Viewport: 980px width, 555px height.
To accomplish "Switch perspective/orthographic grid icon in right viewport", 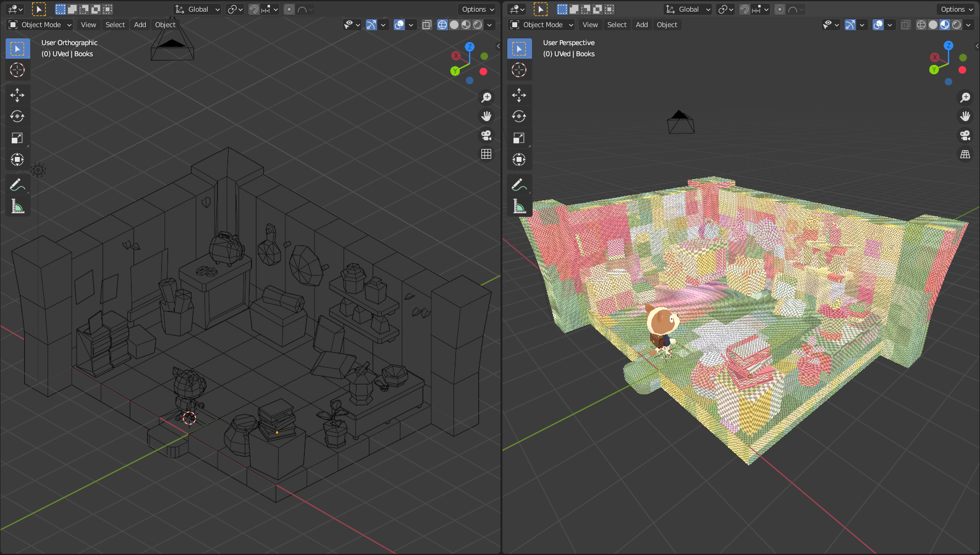I will click(965, 154).
